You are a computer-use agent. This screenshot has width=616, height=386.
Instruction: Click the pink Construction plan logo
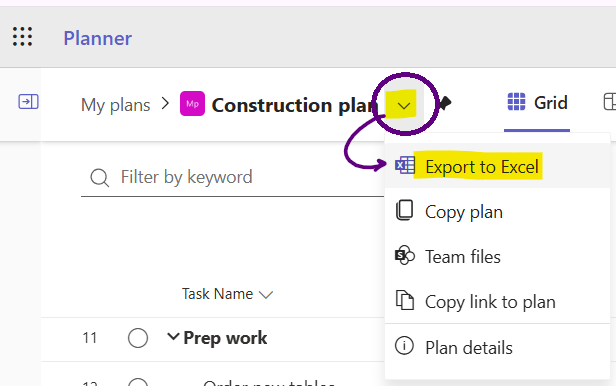point(192,104)
